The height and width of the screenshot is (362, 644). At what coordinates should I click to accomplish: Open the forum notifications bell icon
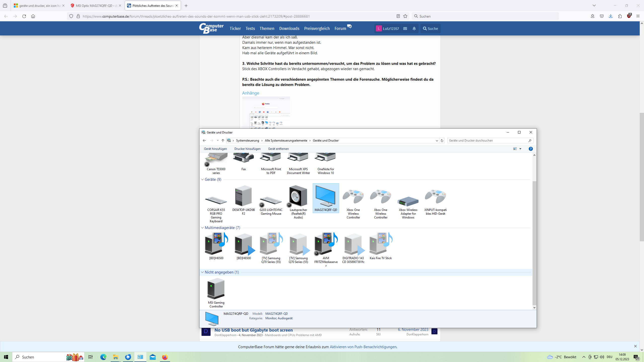(x=414, y=28)
